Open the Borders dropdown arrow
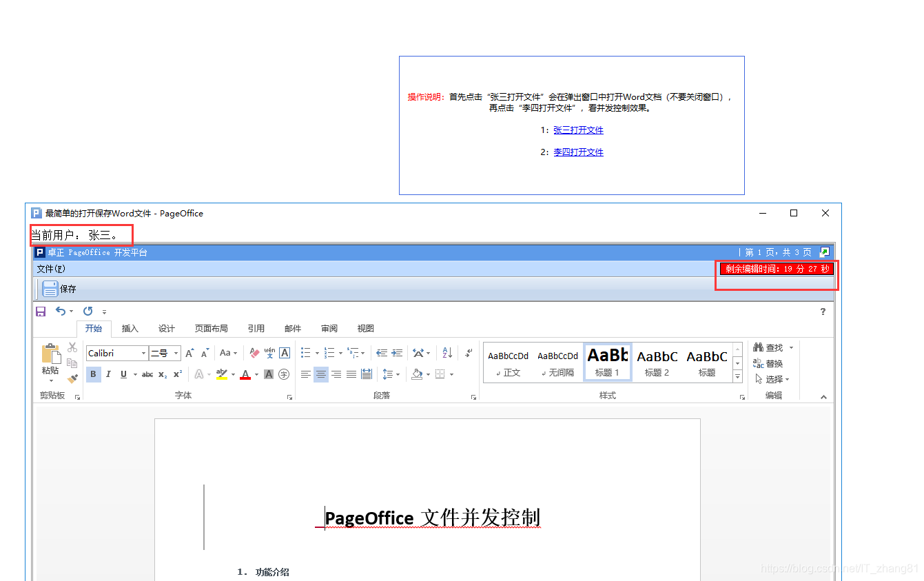This screenshot has width=924, height=581. pos(452,374)
